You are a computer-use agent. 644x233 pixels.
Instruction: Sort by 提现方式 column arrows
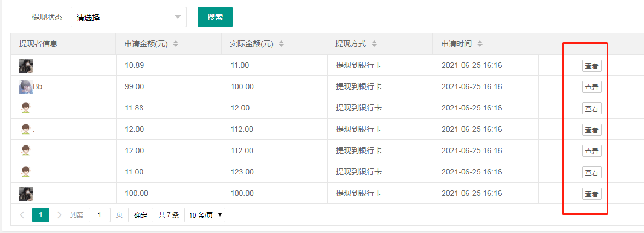pyautogui.click(x=374, y=44)
